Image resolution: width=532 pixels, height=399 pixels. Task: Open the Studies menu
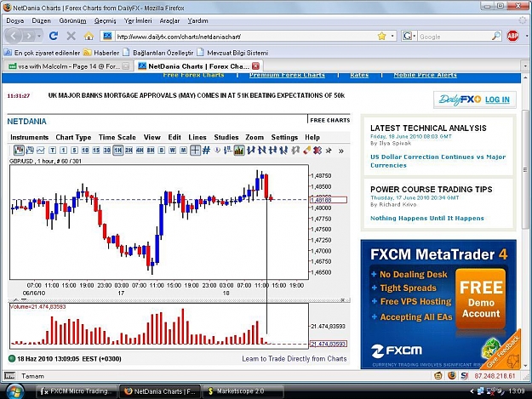[x=226, y=137]
